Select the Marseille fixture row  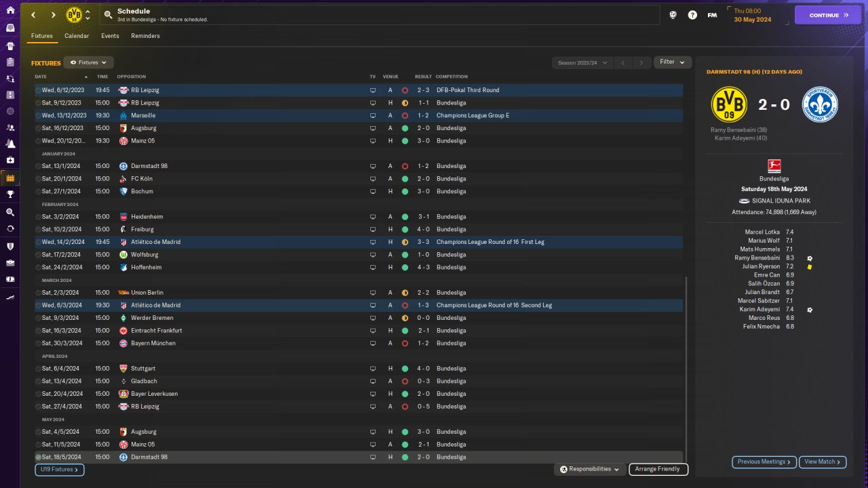coord(359,116)
